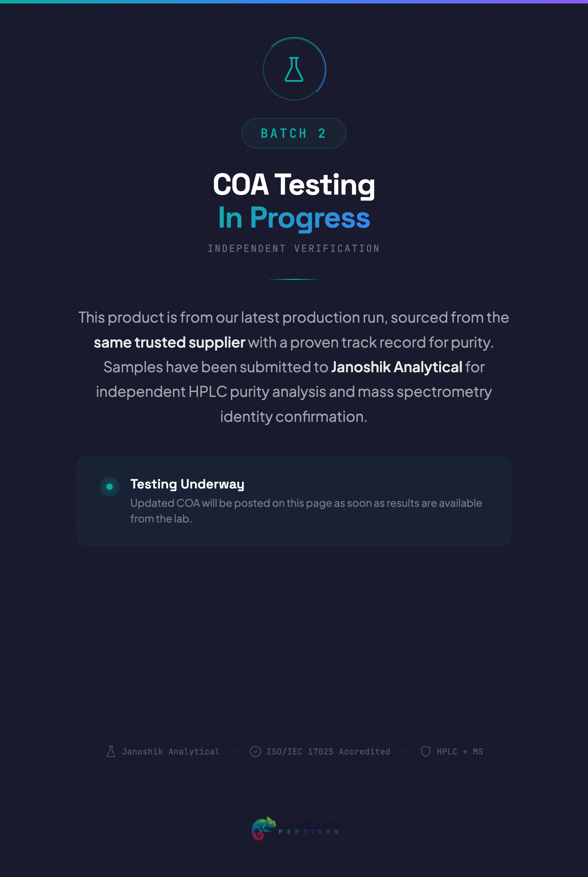
Task: Click the green status dot beside Testing Underway
Action: pos(110,487)
